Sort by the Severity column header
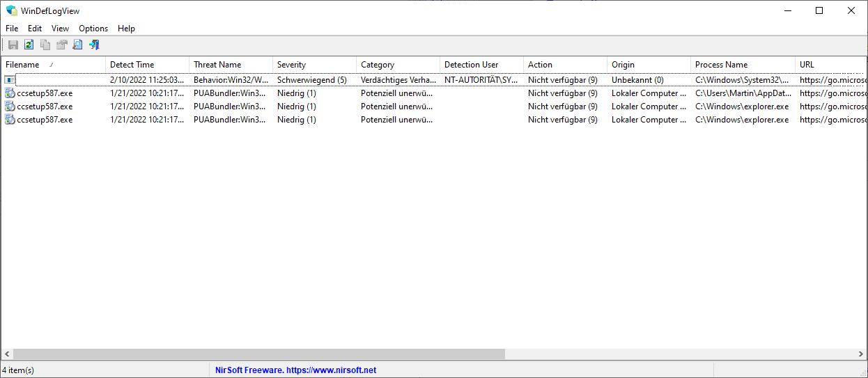 [x=315, y=65]
